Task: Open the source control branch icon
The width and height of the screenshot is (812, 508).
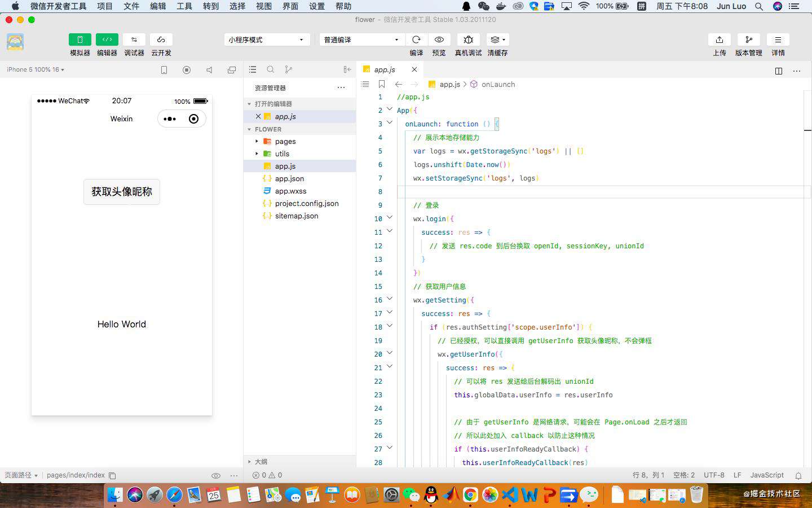Action: click(x=289, y=69)
